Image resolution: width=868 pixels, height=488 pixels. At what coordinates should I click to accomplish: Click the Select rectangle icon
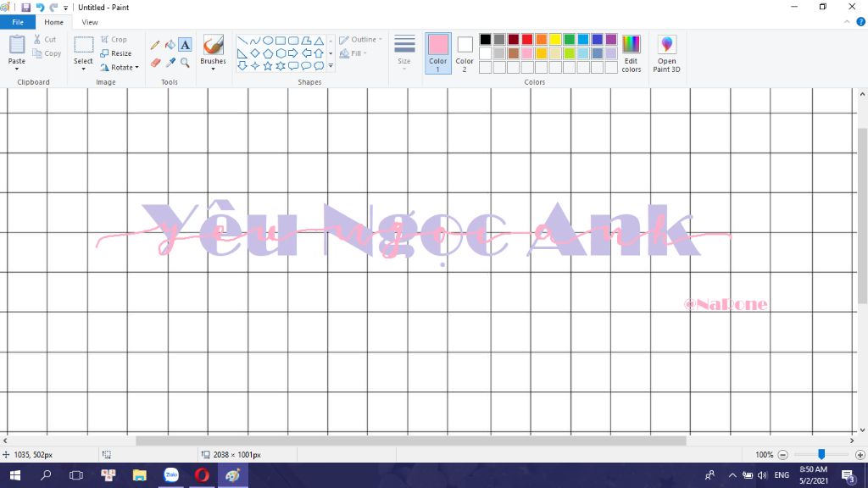[84, 45]
